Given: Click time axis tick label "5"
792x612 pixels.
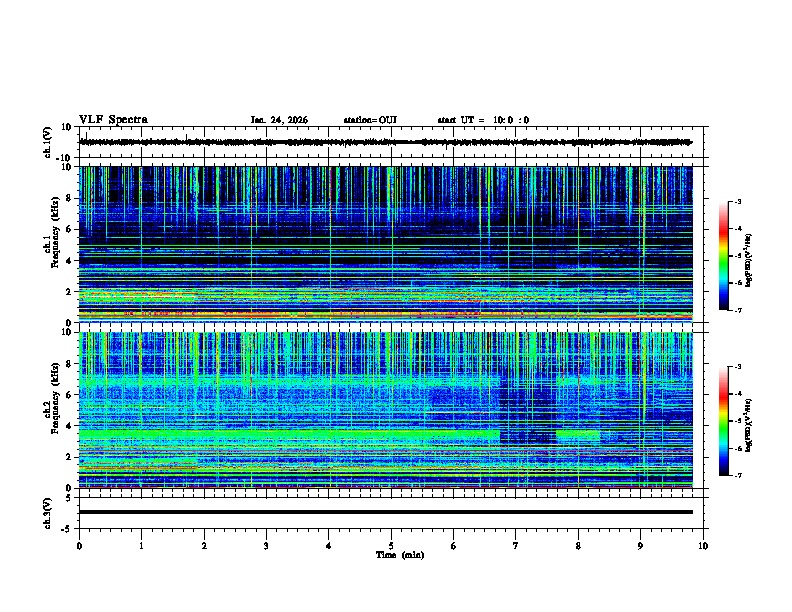Looking at the screenshot, I should tap(391, 546).
